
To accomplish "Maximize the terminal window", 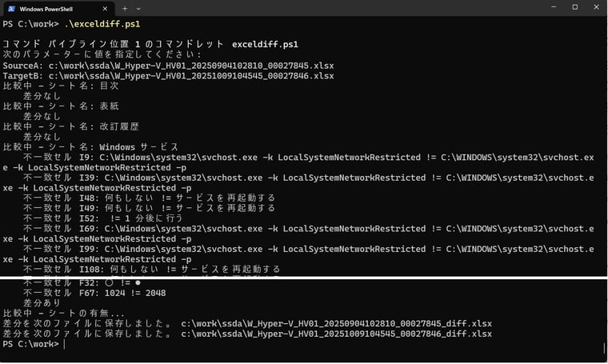I will coord(575,7).
